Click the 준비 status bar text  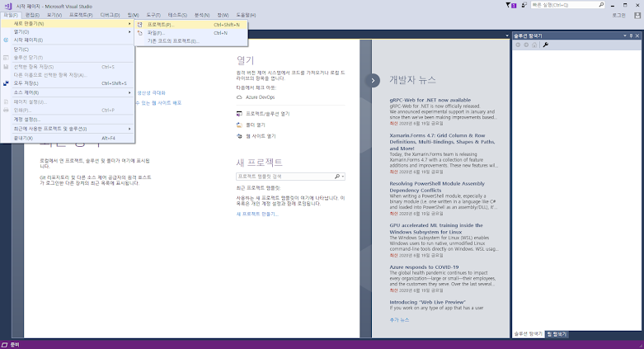(15, 345)
